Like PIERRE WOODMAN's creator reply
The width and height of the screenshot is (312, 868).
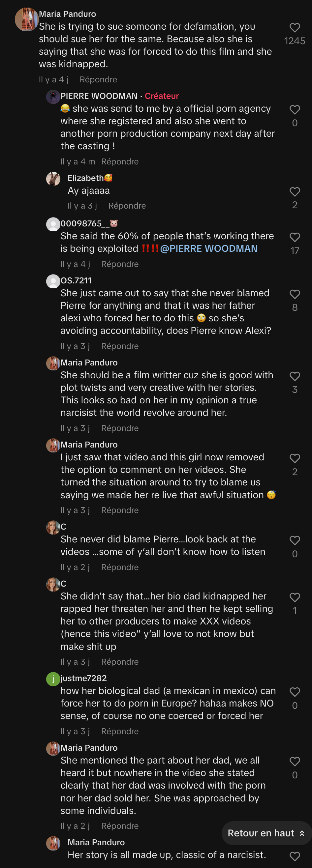(x=295, y=109)
